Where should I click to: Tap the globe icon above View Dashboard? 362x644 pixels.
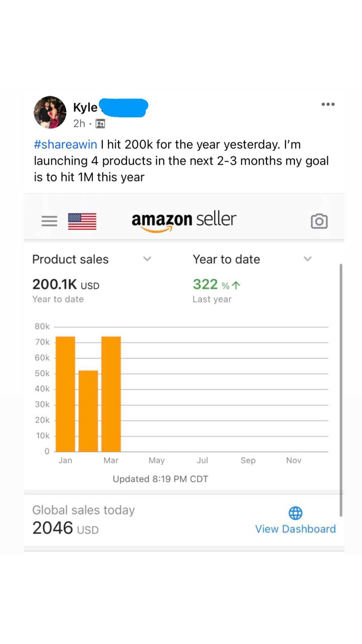point(295,513)
